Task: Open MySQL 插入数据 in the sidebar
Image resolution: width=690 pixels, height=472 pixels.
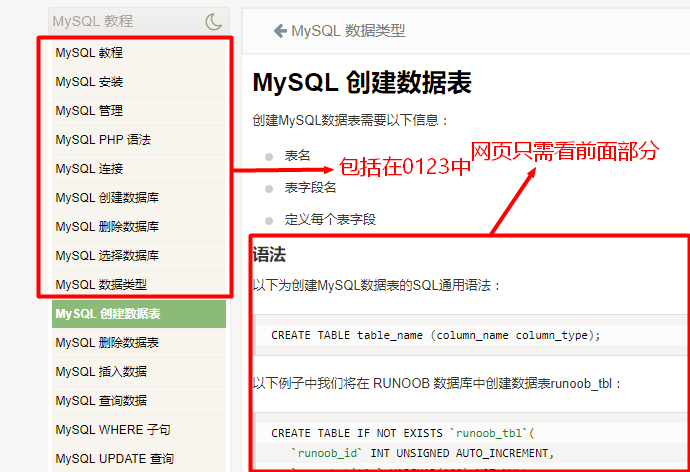Action: coord(139,372)
